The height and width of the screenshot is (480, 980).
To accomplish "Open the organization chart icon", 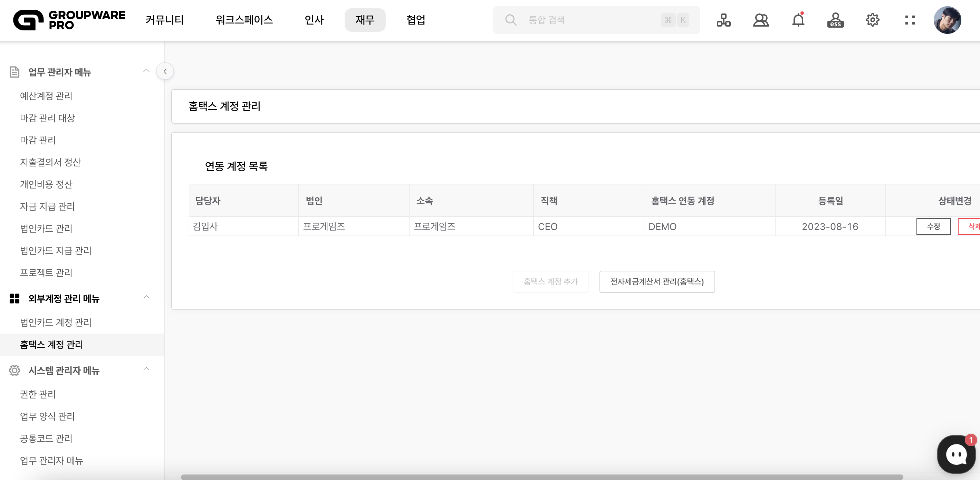I will click(723, 20).
